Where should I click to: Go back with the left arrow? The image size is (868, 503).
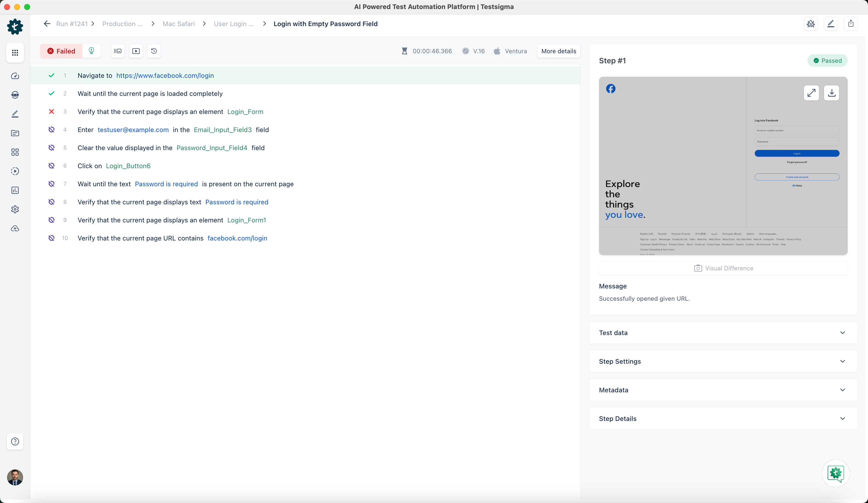pos(47,24)
